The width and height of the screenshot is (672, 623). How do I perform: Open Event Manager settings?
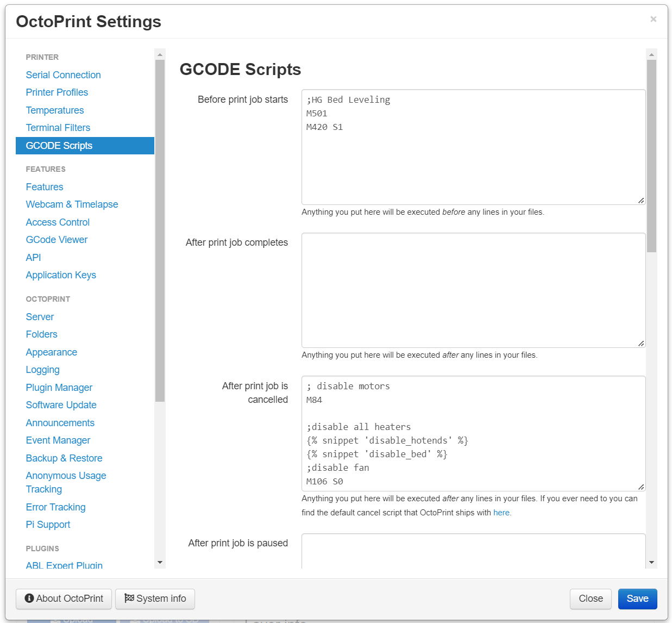click(58, 440)
